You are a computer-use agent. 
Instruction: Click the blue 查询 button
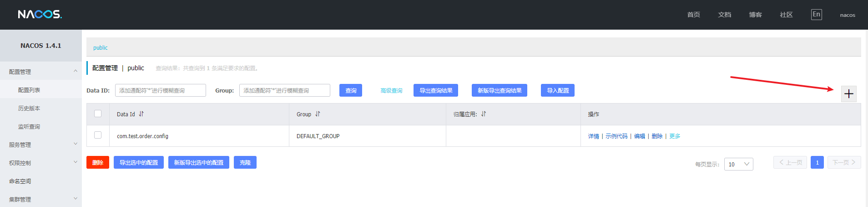coord(351,90)
